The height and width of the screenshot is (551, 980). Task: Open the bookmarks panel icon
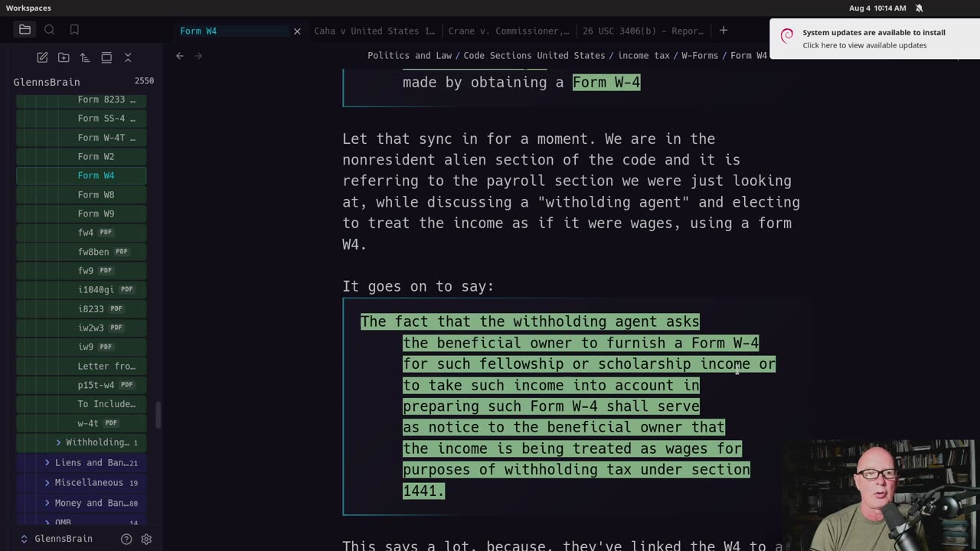[x=74, y=30]
